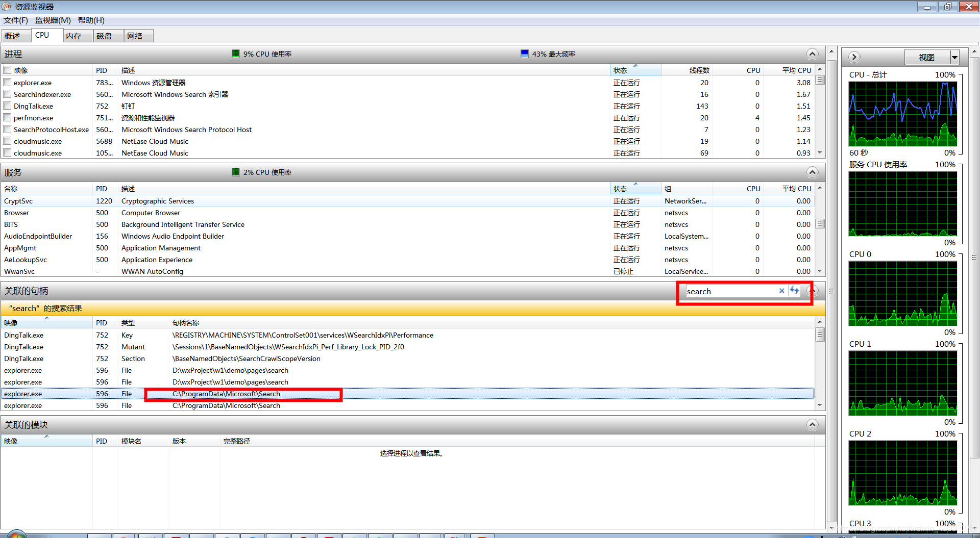Check the DingTalk.exe process checkbox
Image resolution: width=980 pixels, height=538 pixels.
click(x=7, y=106)
